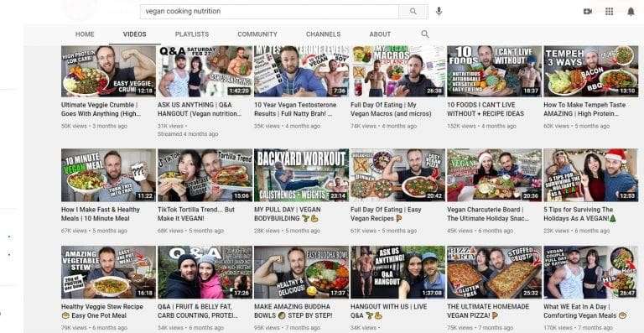Click the search field with vegan cooking nutrition
The height and width of the screenshot is (333, 644).
pos(269,12)
